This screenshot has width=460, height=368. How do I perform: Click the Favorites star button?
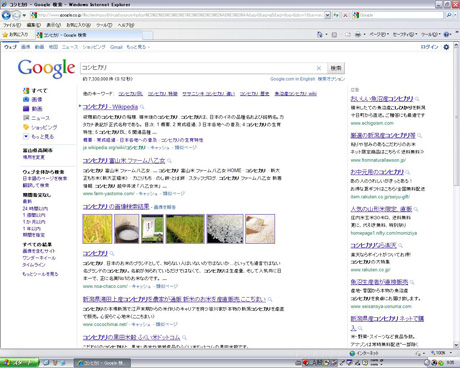(x=15, y=34)
